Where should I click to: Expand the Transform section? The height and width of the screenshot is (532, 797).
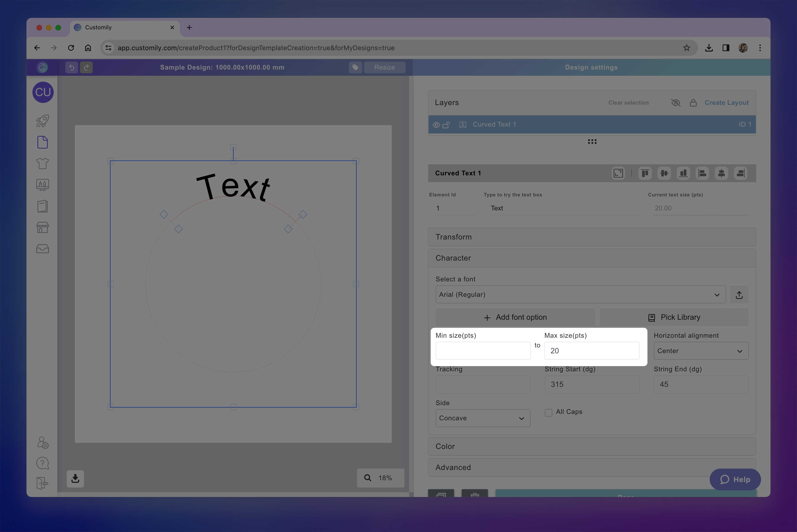[592, 237]
